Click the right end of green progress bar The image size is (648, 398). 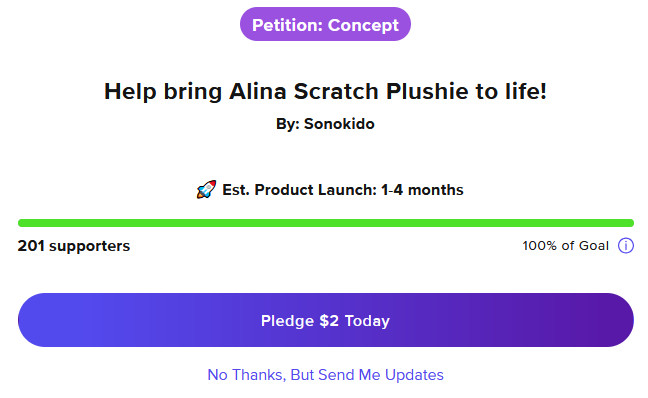point(629,223)
